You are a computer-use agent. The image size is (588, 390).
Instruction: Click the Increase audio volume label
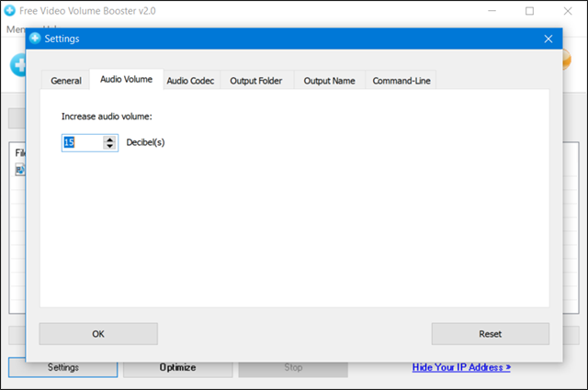tap(107, 117)
